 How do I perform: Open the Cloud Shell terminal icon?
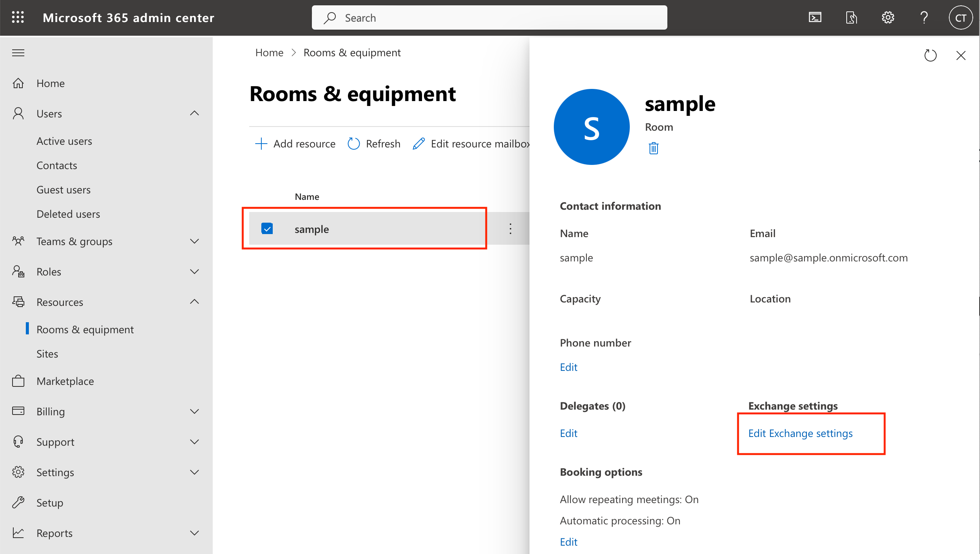815,17
